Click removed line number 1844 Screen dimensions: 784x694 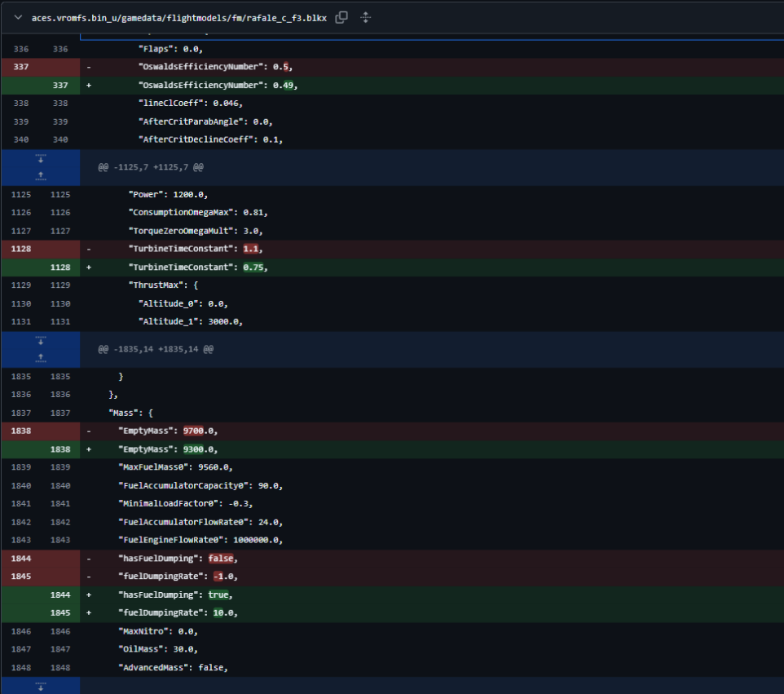(x=21, y=559)
